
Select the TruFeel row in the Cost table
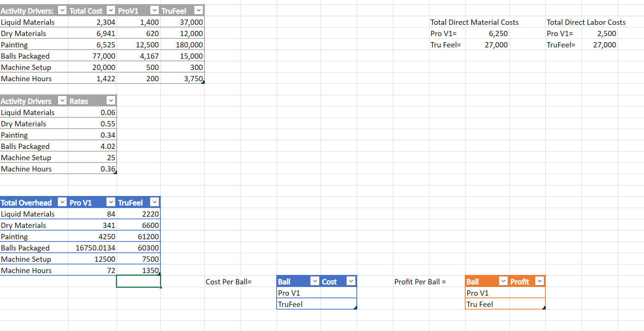317,304
